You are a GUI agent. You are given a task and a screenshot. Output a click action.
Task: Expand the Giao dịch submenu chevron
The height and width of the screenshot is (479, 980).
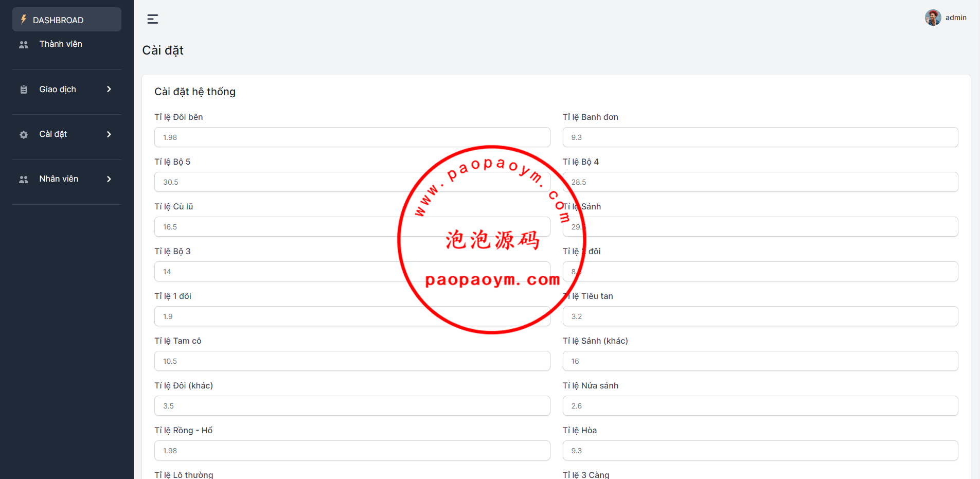click(109, 90)
